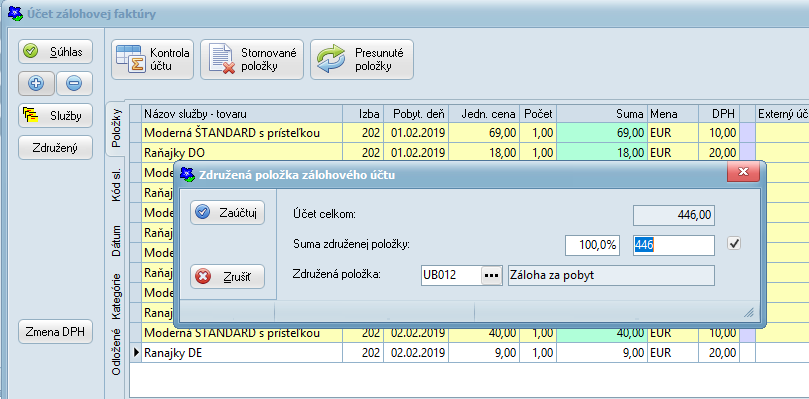Show Stornované položky cancelled items

[252, 59]
